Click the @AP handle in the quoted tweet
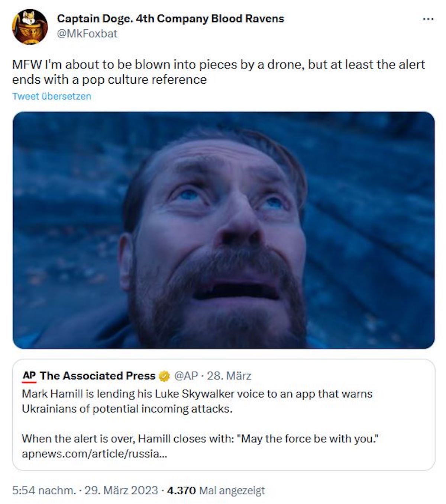Viewport: 446px width, 504px height. click(x=186, y=376)
